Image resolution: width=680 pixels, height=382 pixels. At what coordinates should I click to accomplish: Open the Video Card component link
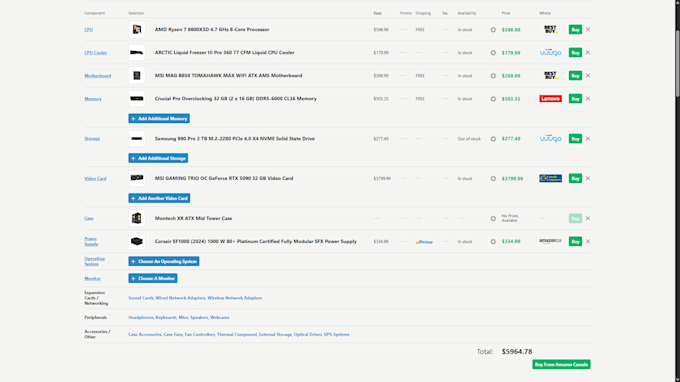click(x=95, y=179)
